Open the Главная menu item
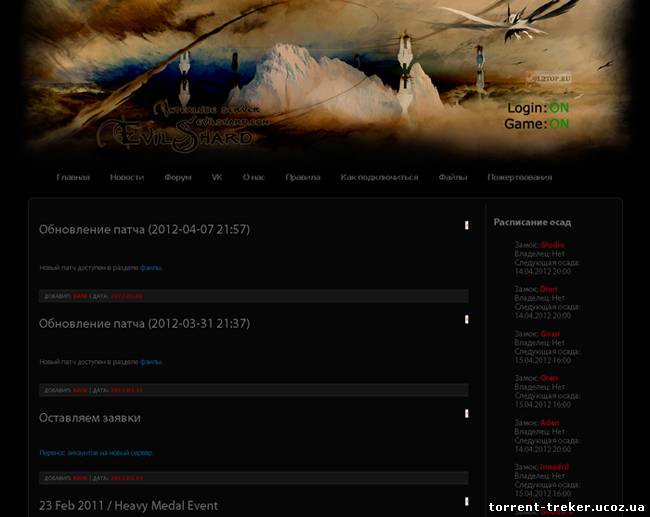650x517 pixels. tap(73, 177)
